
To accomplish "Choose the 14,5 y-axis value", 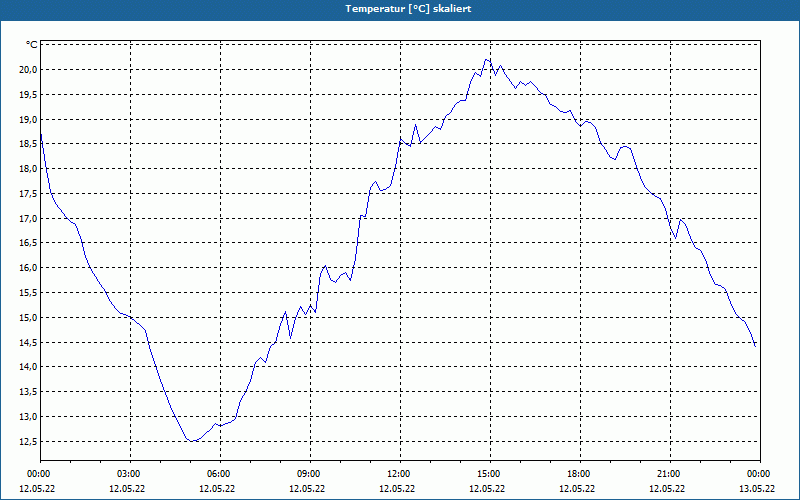I will 28,342.
